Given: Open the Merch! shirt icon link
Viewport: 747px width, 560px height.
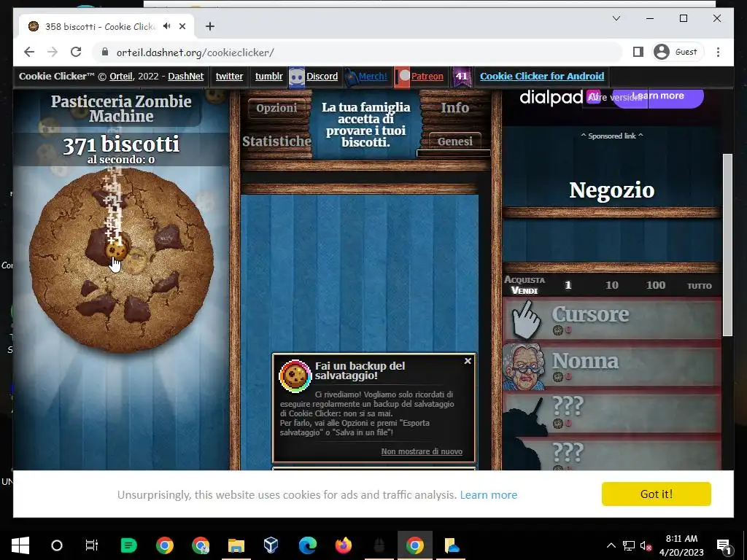Looking at the screenshot, I should (351, 77).
